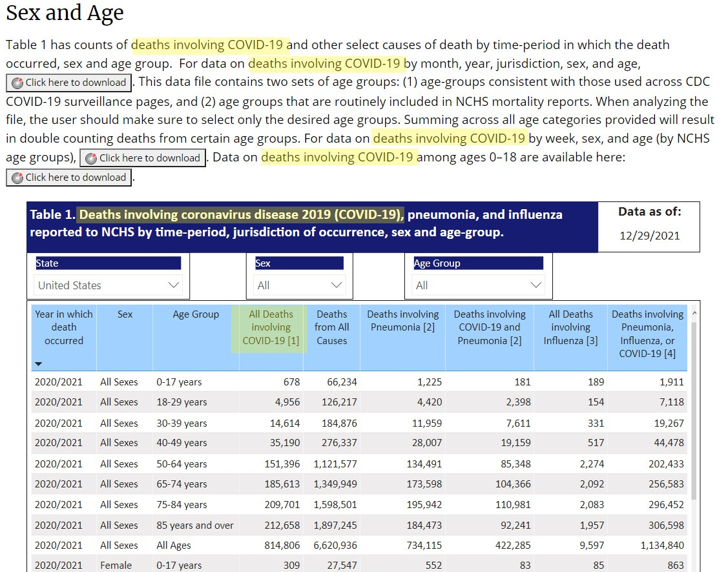The image size is (728, 572).
Task: Click the influenza deaths value 9,597
Action: point(592,546)
